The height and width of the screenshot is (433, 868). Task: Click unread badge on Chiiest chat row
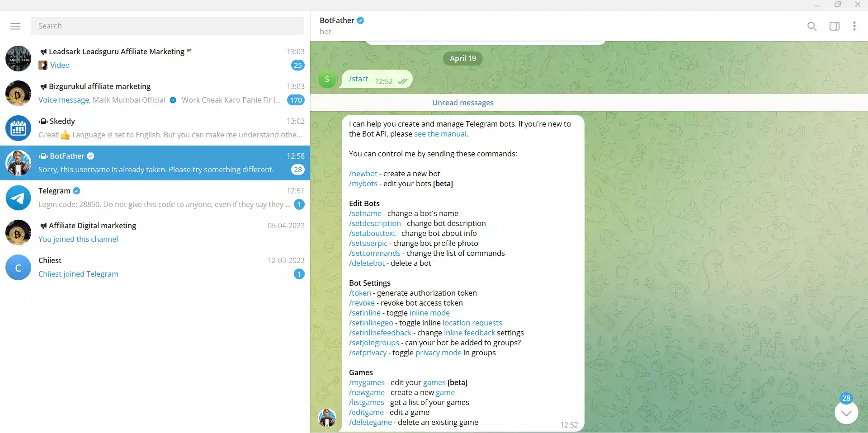299,274
